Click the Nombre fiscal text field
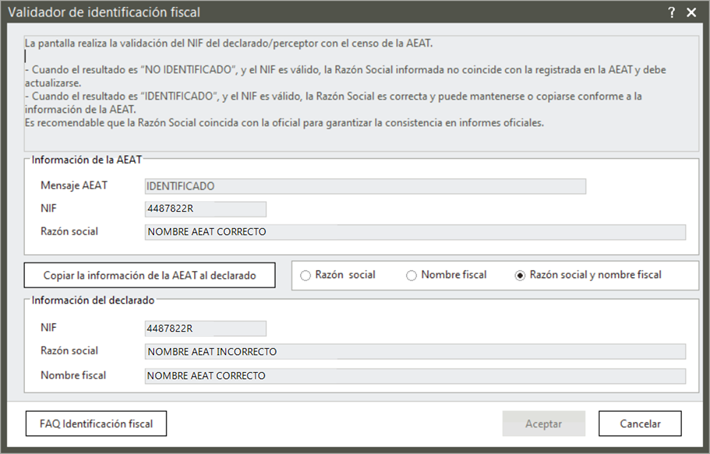 coord(415,375)
